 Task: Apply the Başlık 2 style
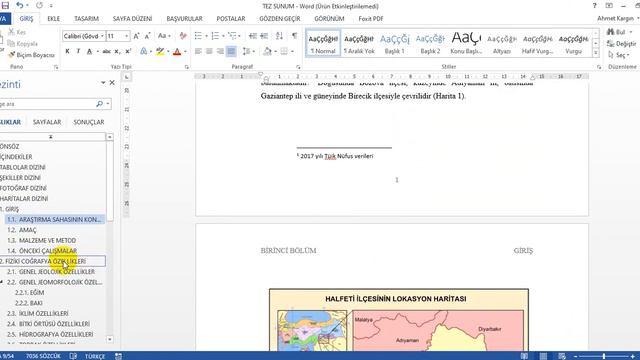pyautogui.click(x=430, y=43)
